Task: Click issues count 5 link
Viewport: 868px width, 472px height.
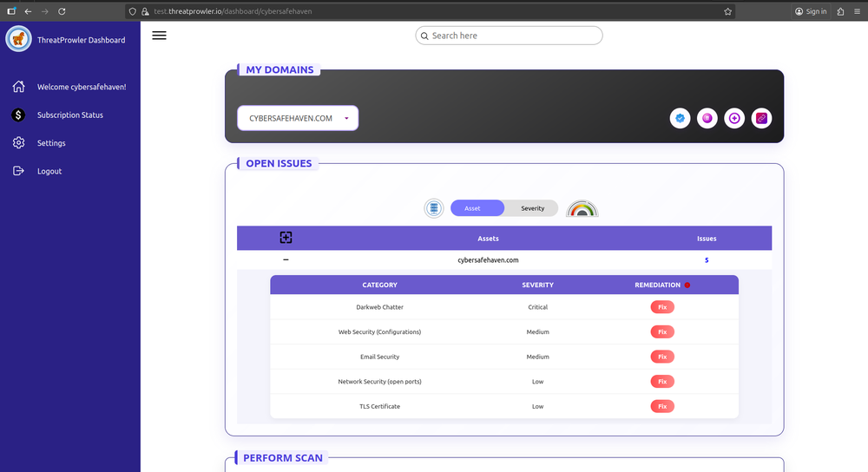Action: tap(707, 260)
